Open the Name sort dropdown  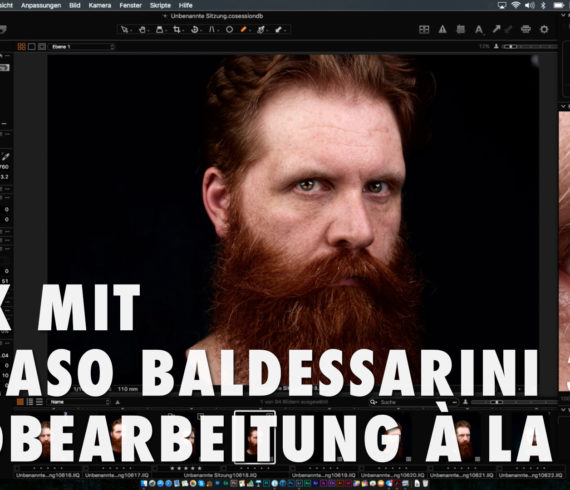79,402
